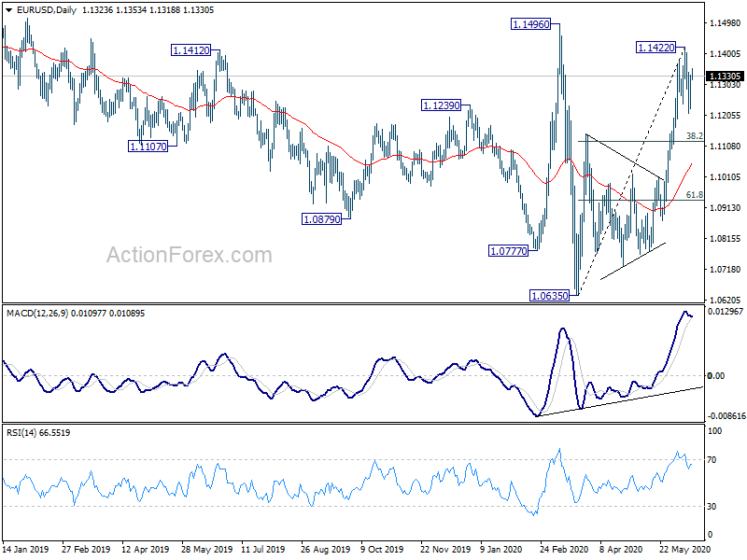Select the 1.14960 price high label
The width and height of the screenshot is (747, 560).
tap(530, 24)
